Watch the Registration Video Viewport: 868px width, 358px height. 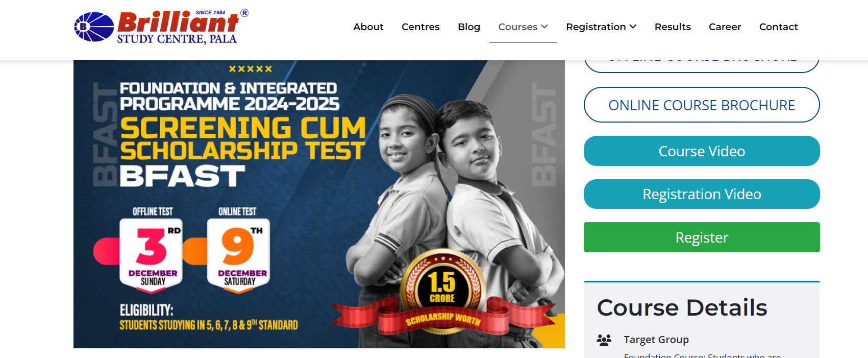pyautogui.click(x=702, y=194)
